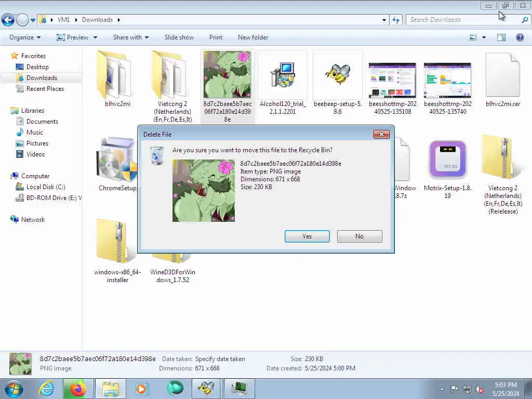Click the Back navigation button
This screenshot has width=532, height=399.
click(8, 20)
